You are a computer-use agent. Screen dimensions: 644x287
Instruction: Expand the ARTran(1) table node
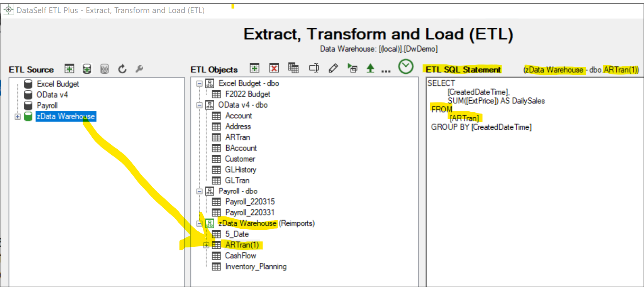pyautogui.click(x=206, y=245)
